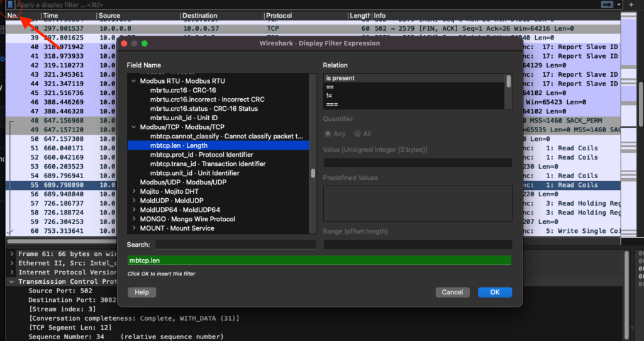Screen dimensions: 644x341
Task: Select the 'Any' quantifier radio button
Action: tap(328, 133)
